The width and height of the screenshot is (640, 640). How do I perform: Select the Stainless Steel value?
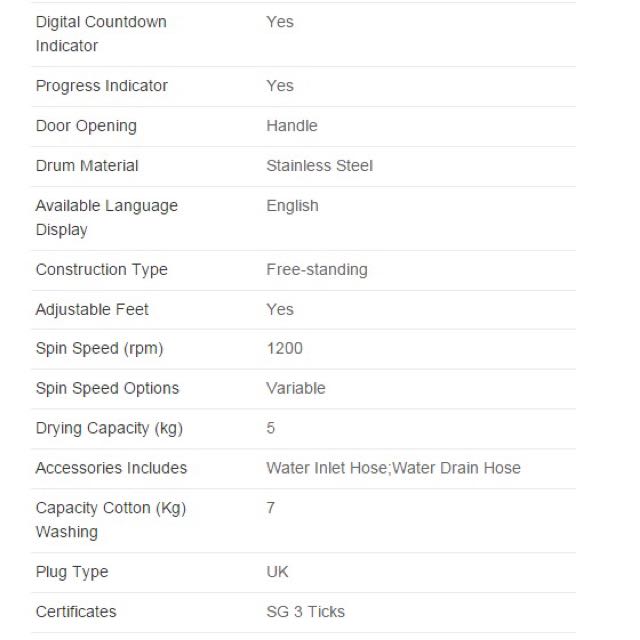pyautogui.click(x=320, y=166)
